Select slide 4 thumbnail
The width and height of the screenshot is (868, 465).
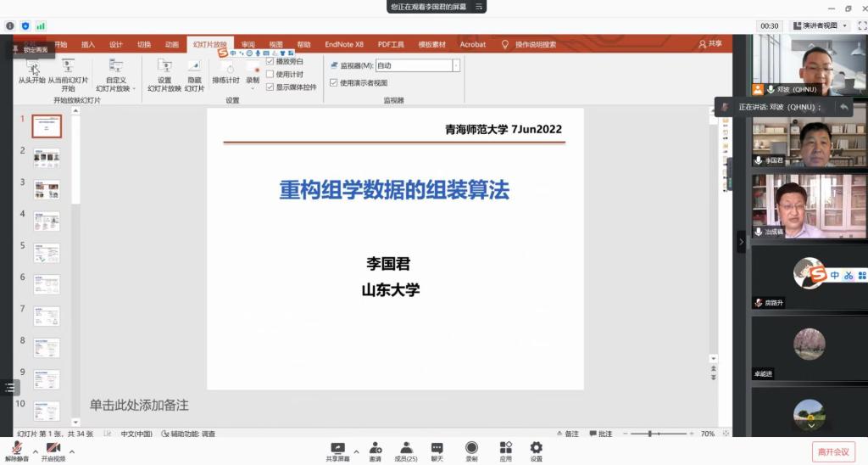(x=47, y=221)
